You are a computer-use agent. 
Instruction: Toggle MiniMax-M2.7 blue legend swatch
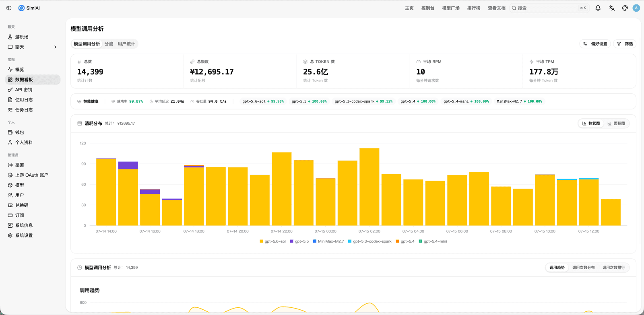(x=315, y=241)
